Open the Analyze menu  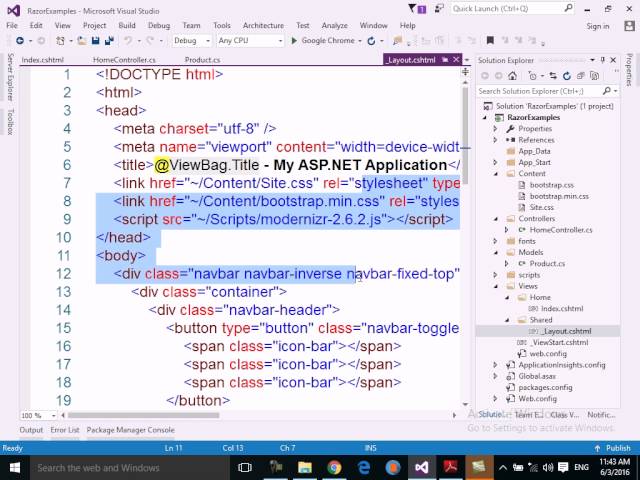coord(334,25)
